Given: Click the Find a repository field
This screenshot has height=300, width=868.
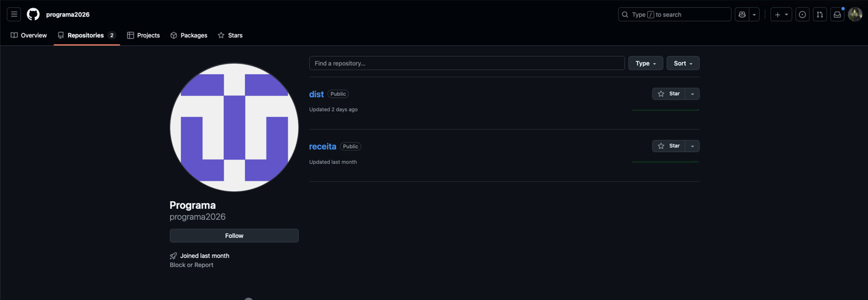Looking at the screenshot, I should [x=467, y=63].
